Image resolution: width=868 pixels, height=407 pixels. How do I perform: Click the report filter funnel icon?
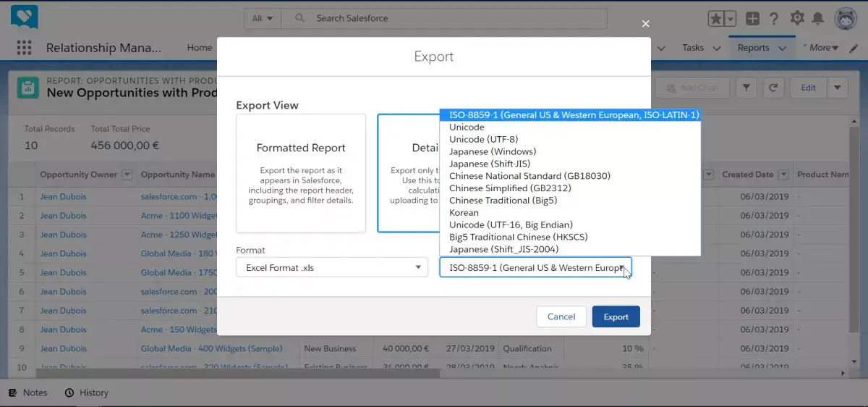coord(746,88)
